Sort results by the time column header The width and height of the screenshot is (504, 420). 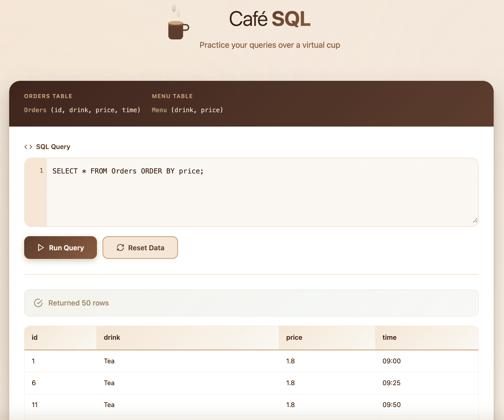click(389, 337)
